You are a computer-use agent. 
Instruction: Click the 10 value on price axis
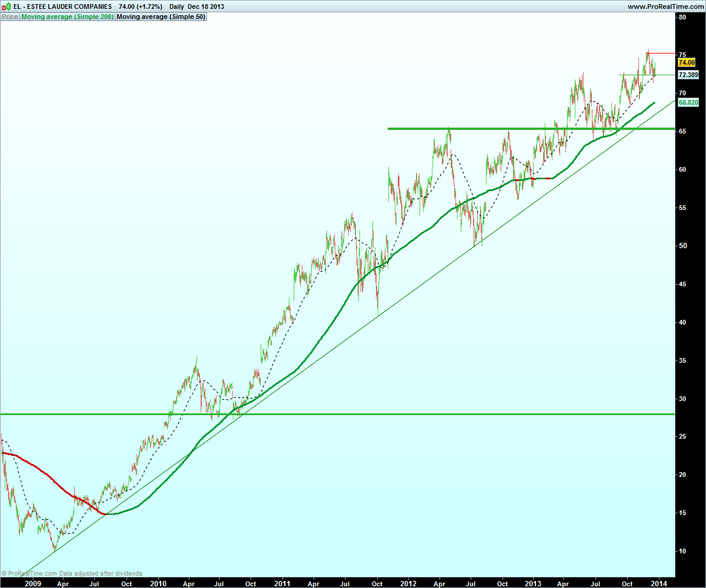point(682,551)
